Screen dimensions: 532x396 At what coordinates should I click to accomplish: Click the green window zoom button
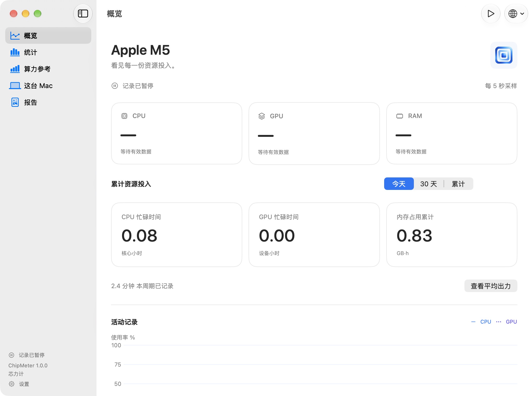(x=38, y=14)
